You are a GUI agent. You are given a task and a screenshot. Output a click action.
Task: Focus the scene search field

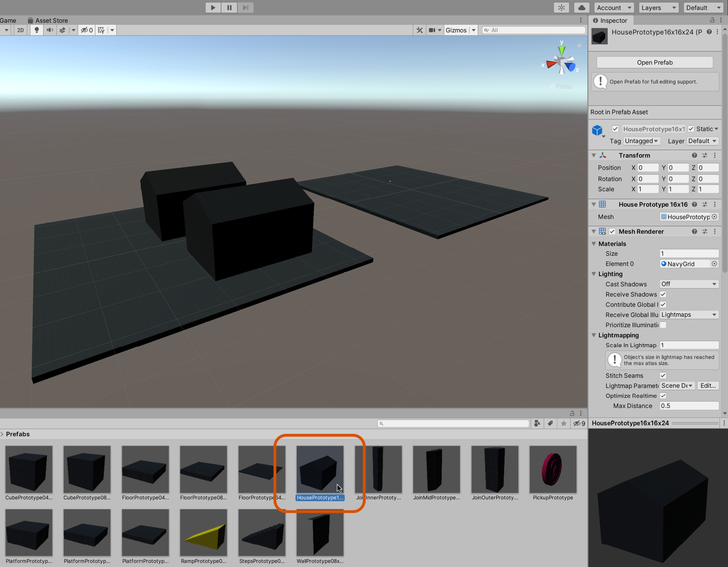click(533, 30)
